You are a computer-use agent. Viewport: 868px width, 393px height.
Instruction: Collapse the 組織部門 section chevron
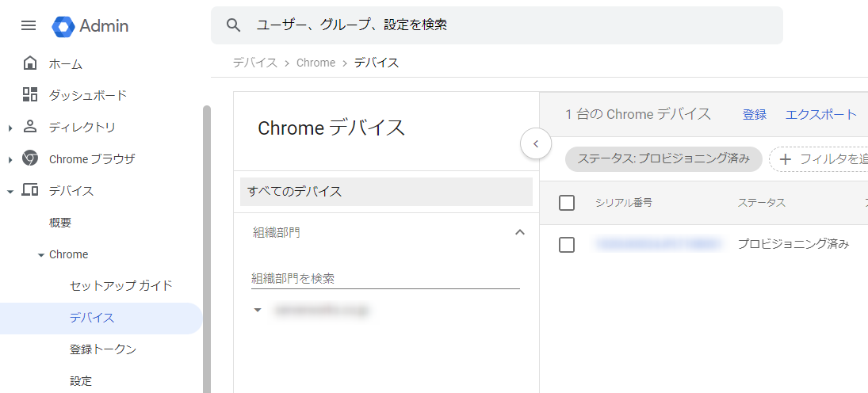click(519, 232)
